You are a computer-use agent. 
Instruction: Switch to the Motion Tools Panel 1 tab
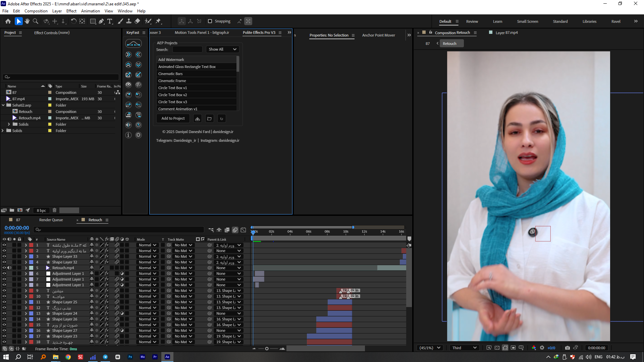(202, 33)
